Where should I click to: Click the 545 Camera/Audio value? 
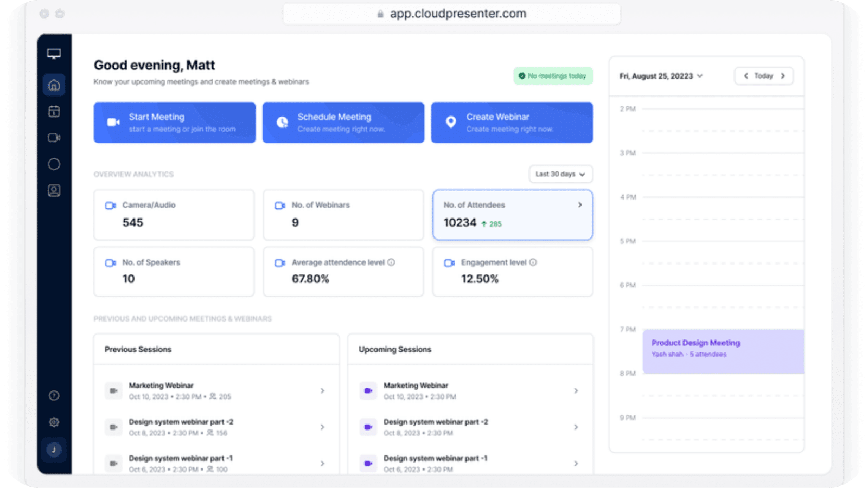click(x=133, y=223)
